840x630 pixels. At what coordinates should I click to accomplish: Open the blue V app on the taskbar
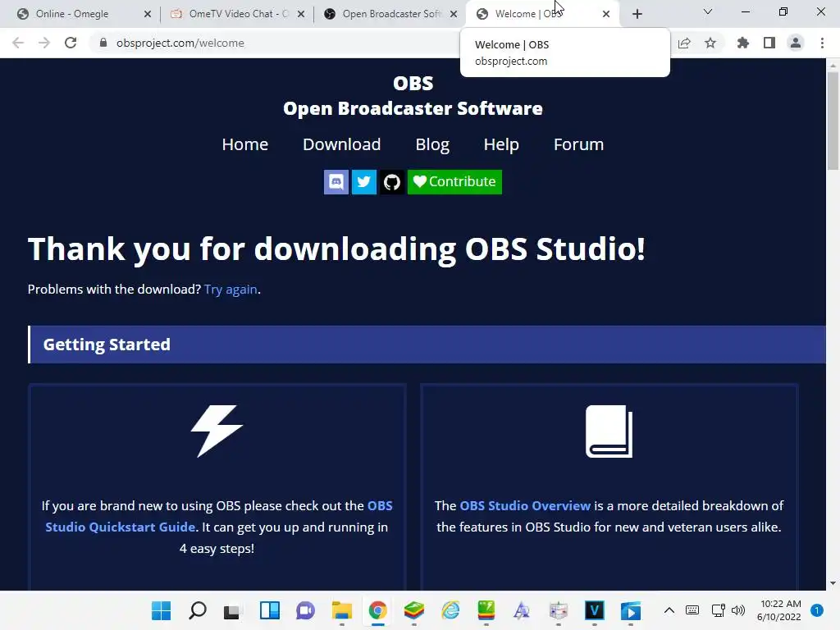point(595,610)
